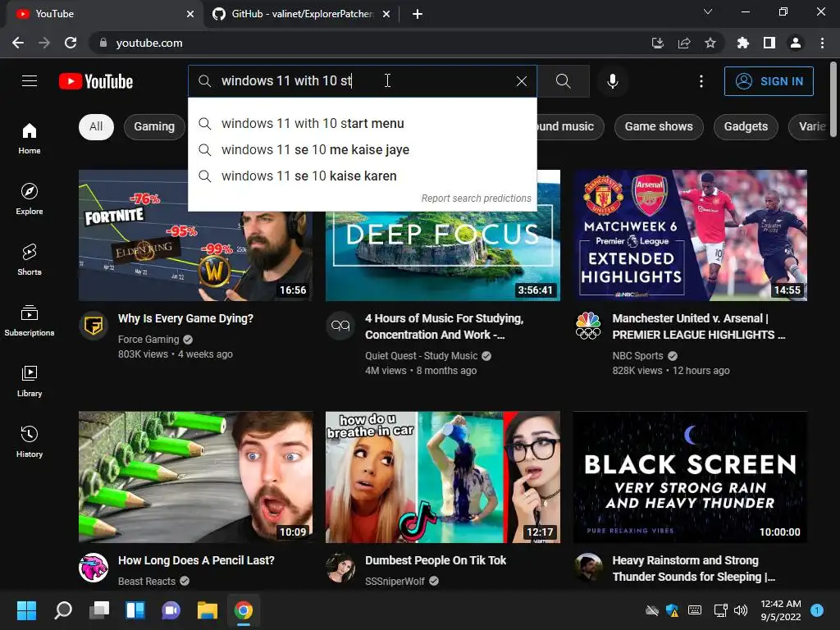Screen dimensions: 840x630
Task: Click Report search predictions link
Action: click(x=476, y=199)
